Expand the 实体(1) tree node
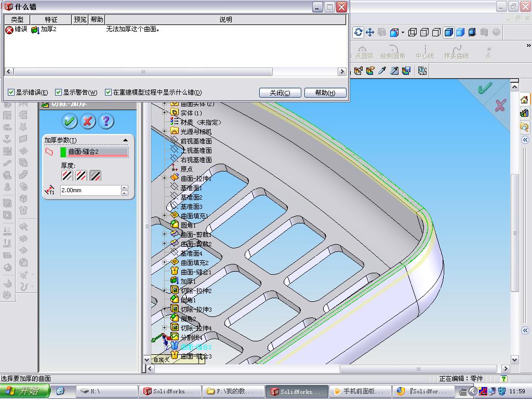This screenshot has width=532, height=399. point(165,112)
